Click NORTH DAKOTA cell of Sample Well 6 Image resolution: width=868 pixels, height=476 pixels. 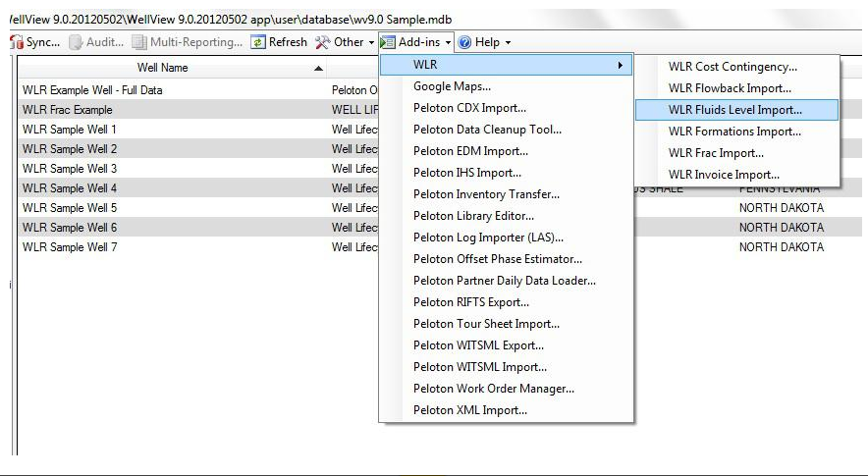(782, 228)
